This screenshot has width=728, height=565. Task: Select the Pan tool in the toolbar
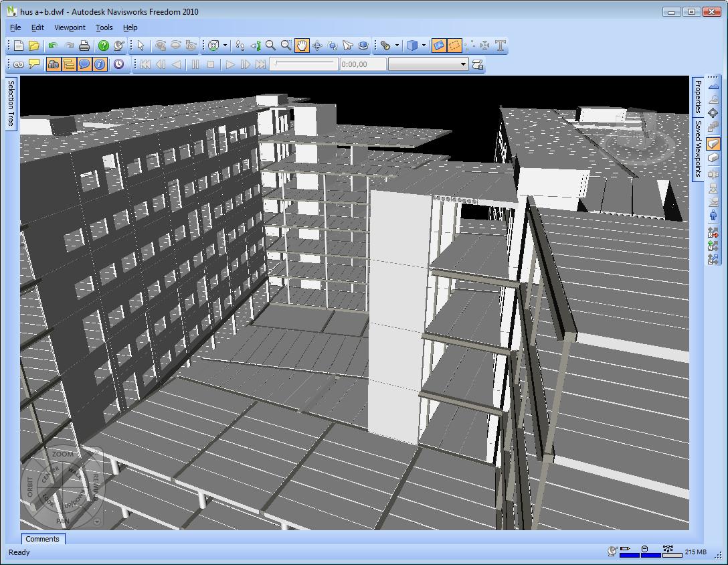[302, 46]
